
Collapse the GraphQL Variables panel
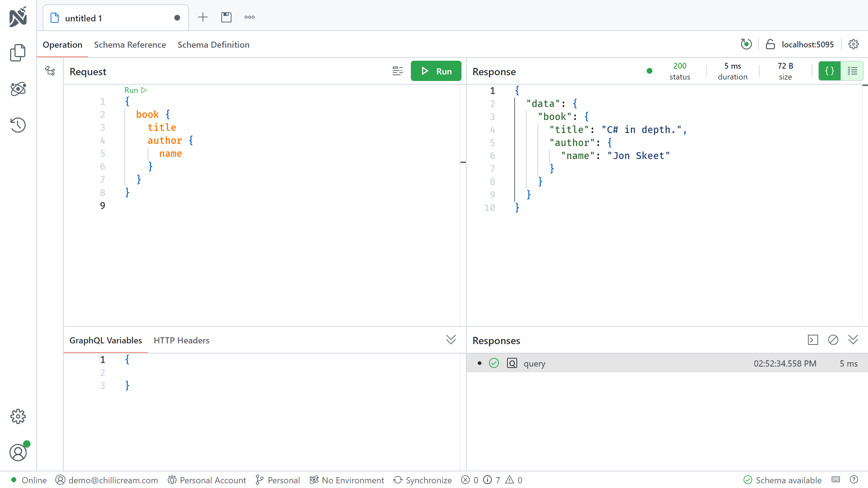tap(451, 340)
